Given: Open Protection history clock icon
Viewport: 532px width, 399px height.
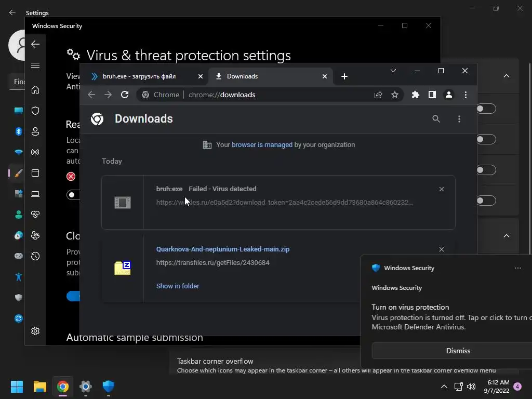Looking at the screenshot, I should (35, 256).
